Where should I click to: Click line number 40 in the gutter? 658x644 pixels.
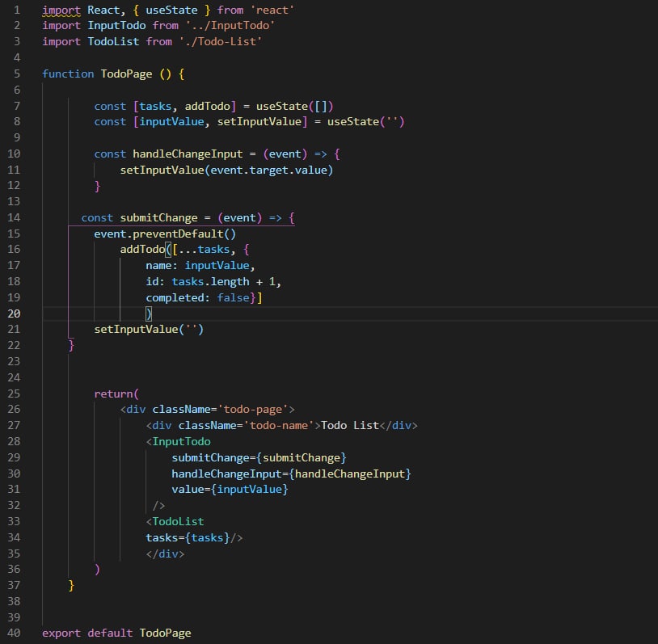pos(14,633)
